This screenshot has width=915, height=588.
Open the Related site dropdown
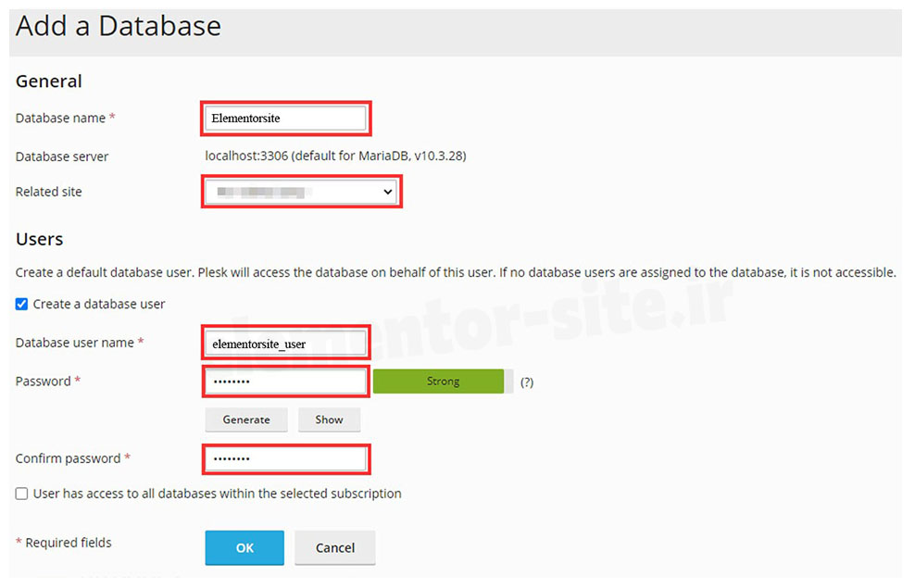tap(300, 192)
